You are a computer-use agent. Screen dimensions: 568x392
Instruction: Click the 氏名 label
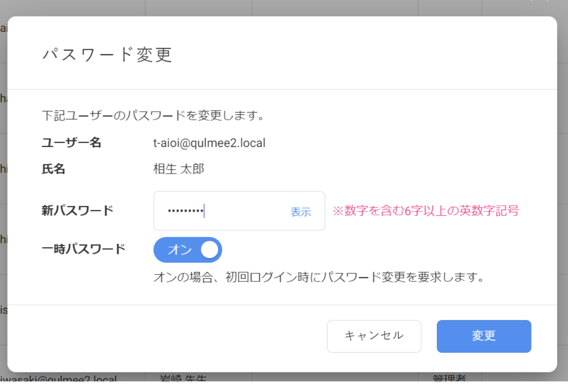point(53,169)
